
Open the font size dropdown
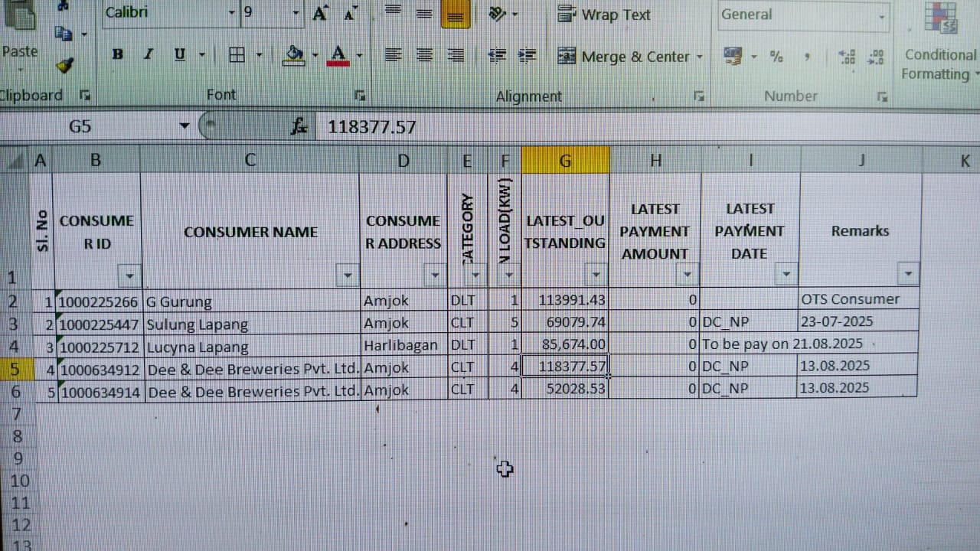click(296, 13)
